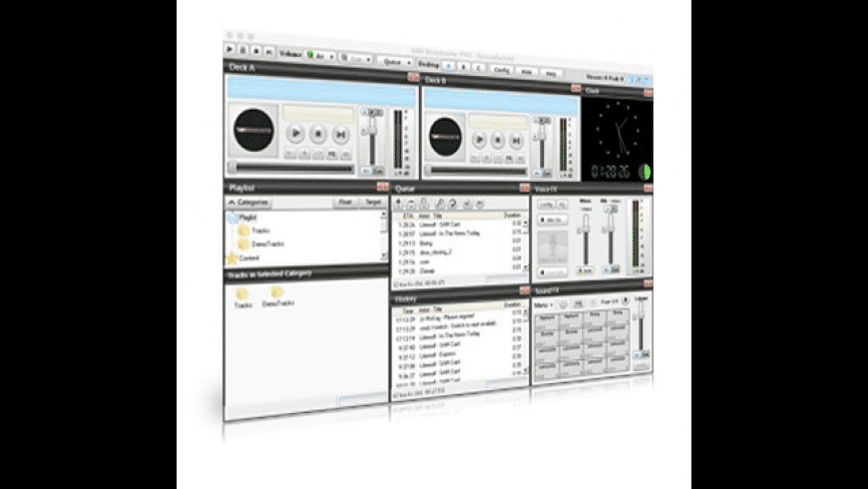Click the Content star icon in category tree

click(231, 257)
